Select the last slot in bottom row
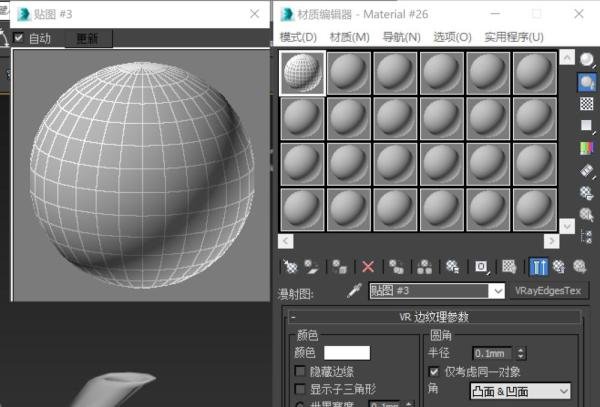This screenshot has height=407, width=600. coord(535,210)
